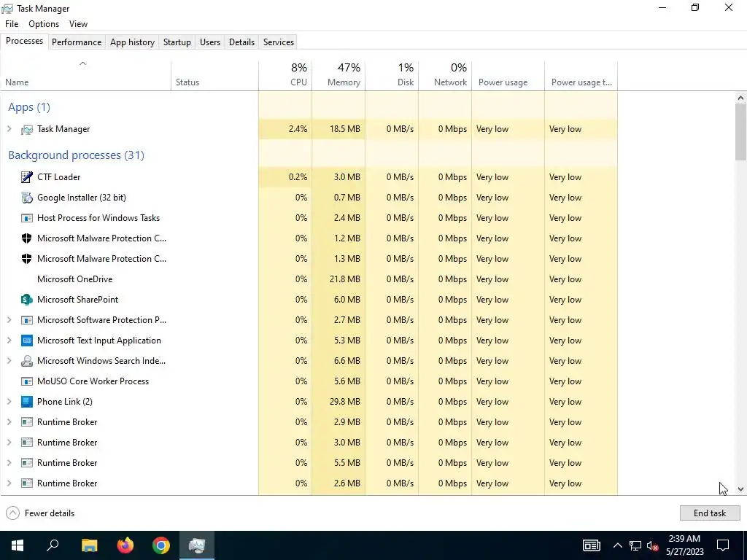The width and height of the screenshot is (747, 560).
Task: Click the Microsoft SharePoint icon
Action: pyautogui.click(x=27, y=300)
